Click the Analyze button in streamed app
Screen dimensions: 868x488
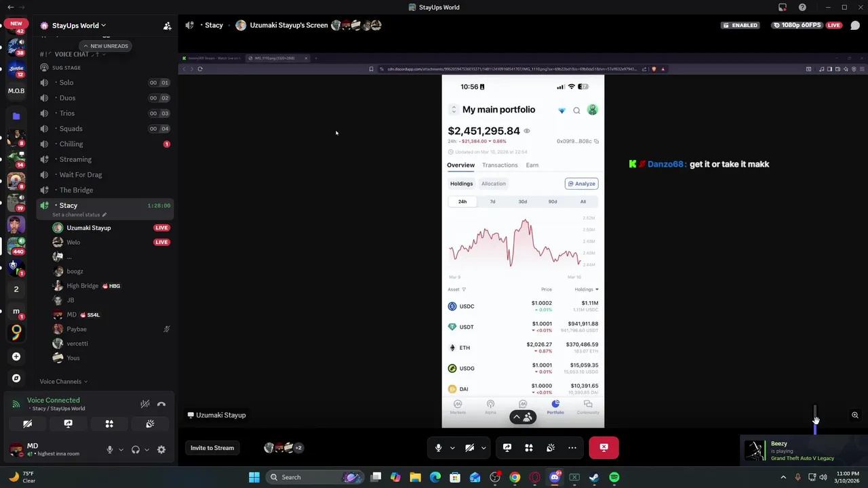pos(582,184)
